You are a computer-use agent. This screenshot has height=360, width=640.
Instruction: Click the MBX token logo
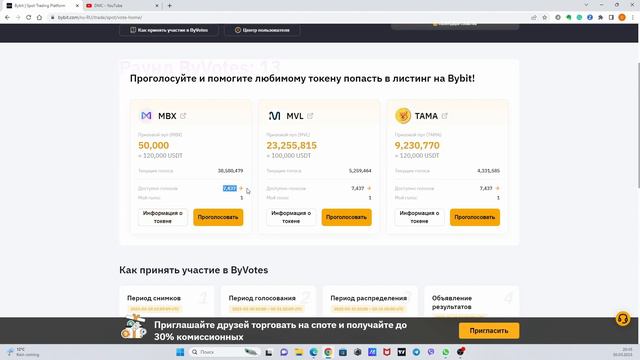pyautogui.click(x=146, y=116)
